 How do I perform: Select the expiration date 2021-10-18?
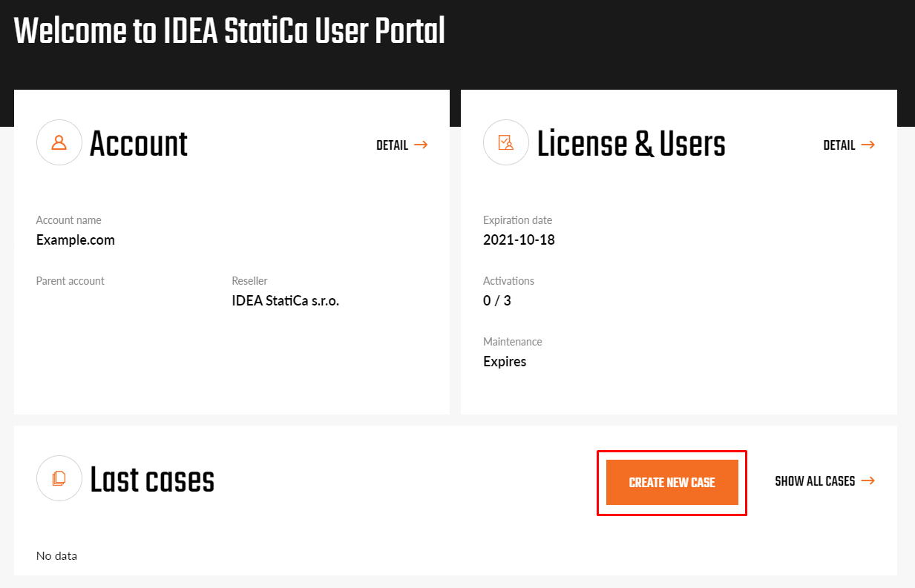coord(519,240)
